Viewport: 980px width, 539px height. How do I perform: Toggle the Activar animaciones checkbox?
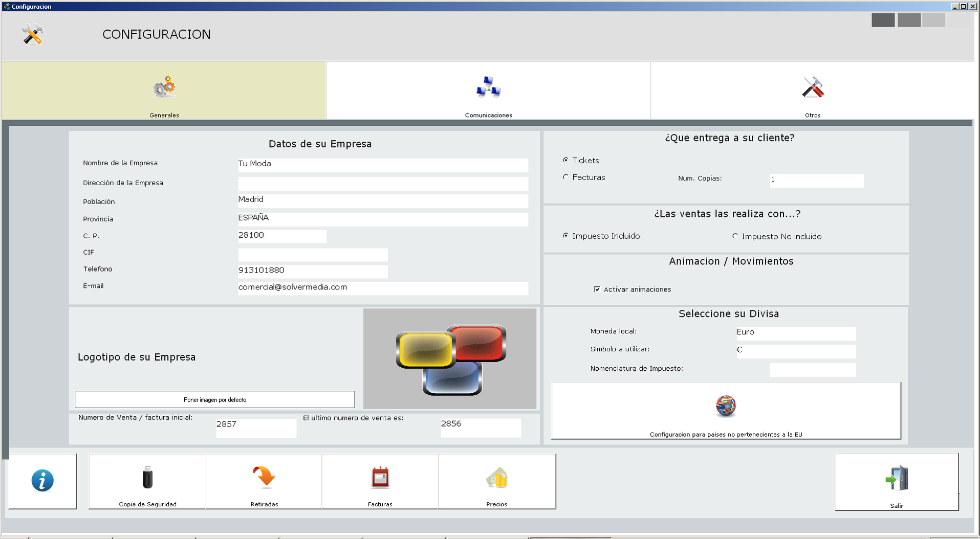[x=597, y=289]
